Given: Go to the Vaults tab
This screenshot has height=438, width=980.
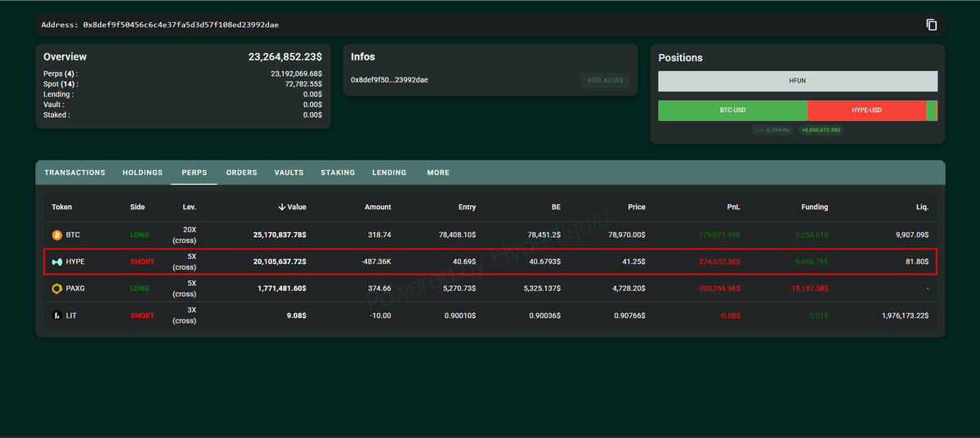Looking at the screenshot, I should [x=289, y=172].
